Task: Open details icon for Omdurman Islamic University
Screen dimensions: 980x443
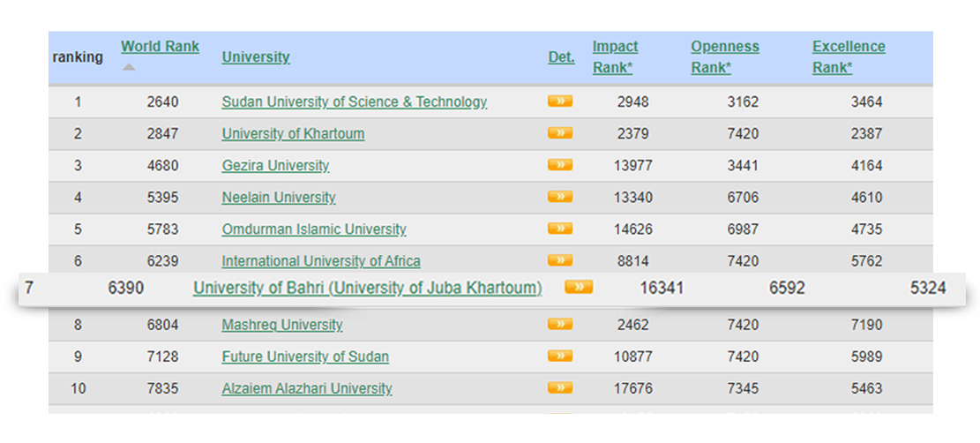Action: click(x=560, y=229)
